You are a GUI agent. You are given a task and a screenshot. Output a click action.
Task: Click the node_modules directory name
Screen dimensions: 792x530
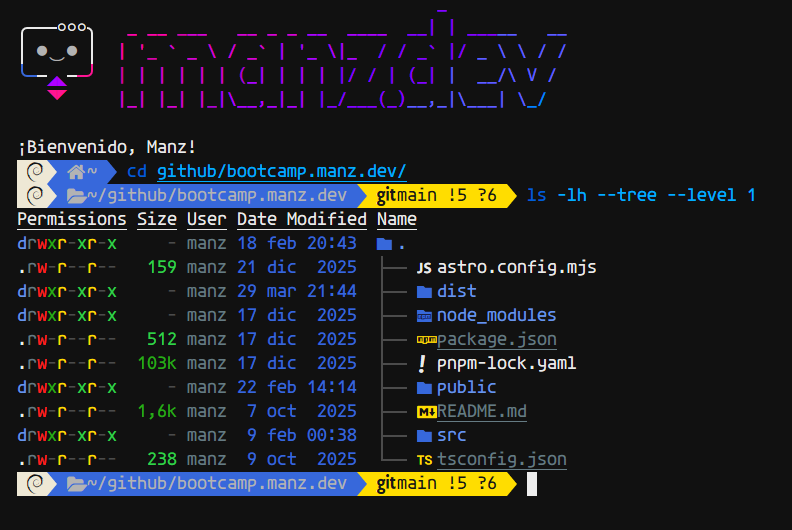pyautogui.click(x=497, y=315)
